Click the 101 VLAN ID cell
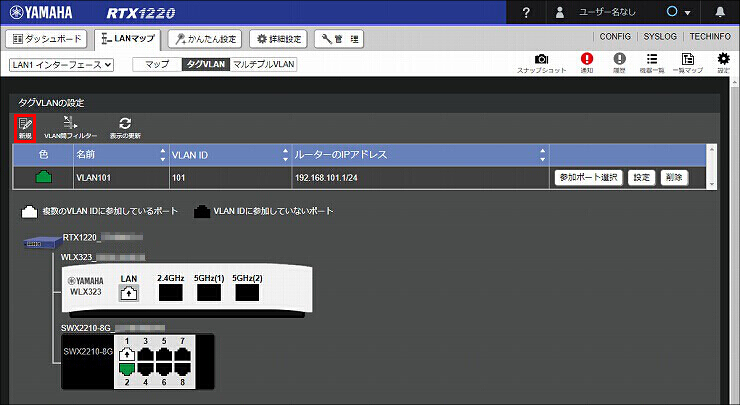This screenshot has width=740, height=405. pyautogui.click(x=230, y=178)
